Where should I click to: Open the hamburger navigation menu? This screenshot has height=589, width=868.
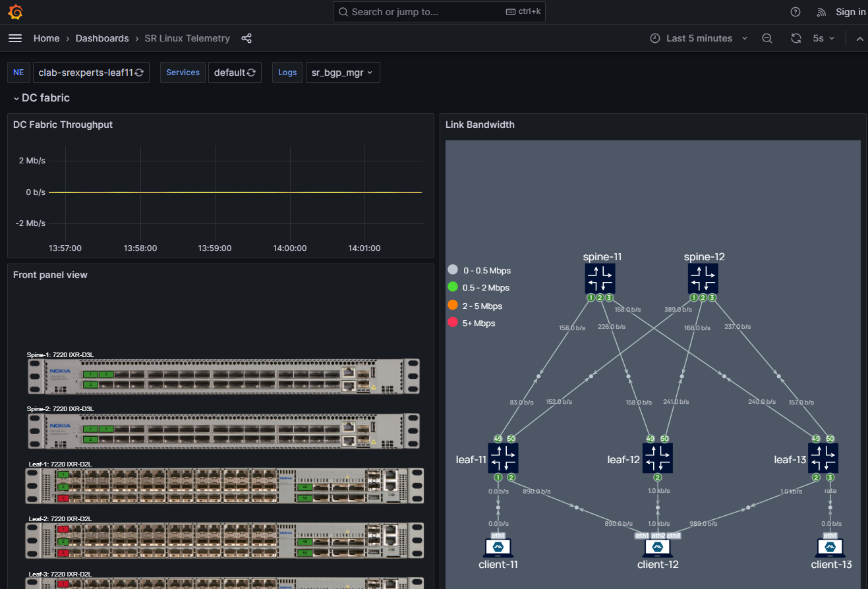coord(15,38)
